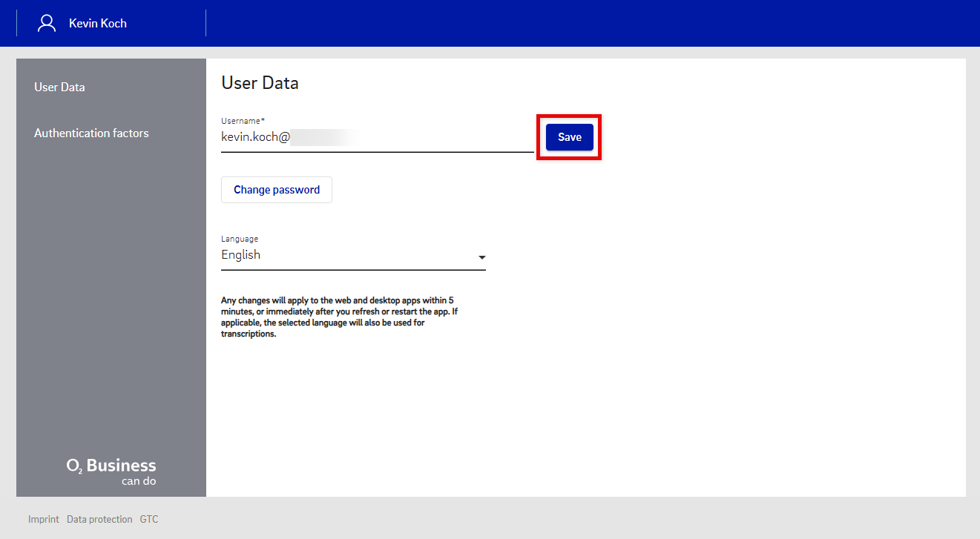Click the blurred email domain in Username
Screen dimensions: 980x539
pyautogui.click(x=323, y=136)
